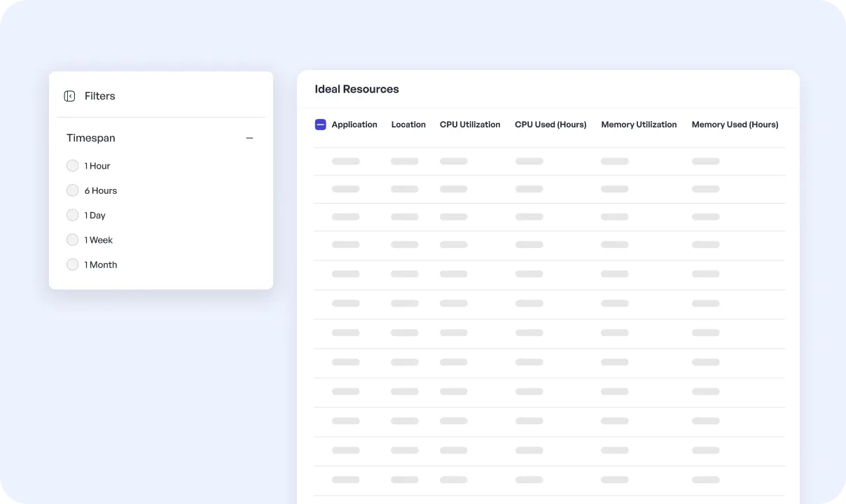Toggle the select-all checkbox in table header
This screenshot has width=846, height=504.
[320, 125]
